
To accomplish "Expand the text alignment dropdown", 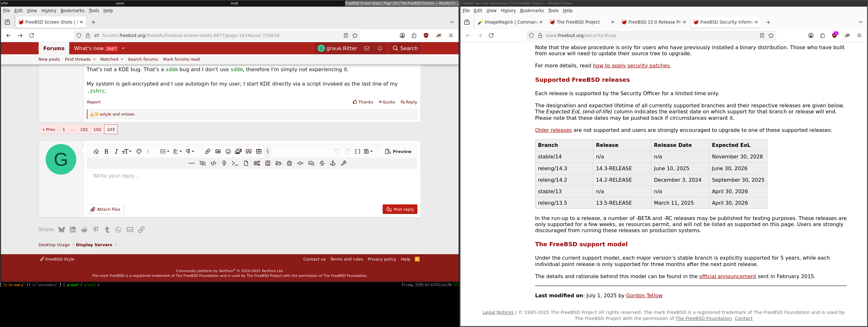I will 177,152.
